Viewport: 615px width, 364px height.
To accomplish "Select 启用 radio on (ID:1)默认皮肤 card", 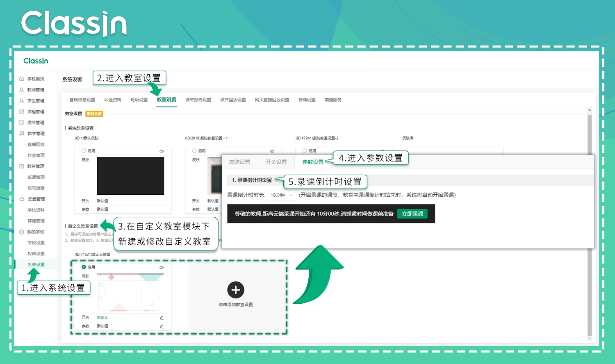I will [x=84, y=151].
